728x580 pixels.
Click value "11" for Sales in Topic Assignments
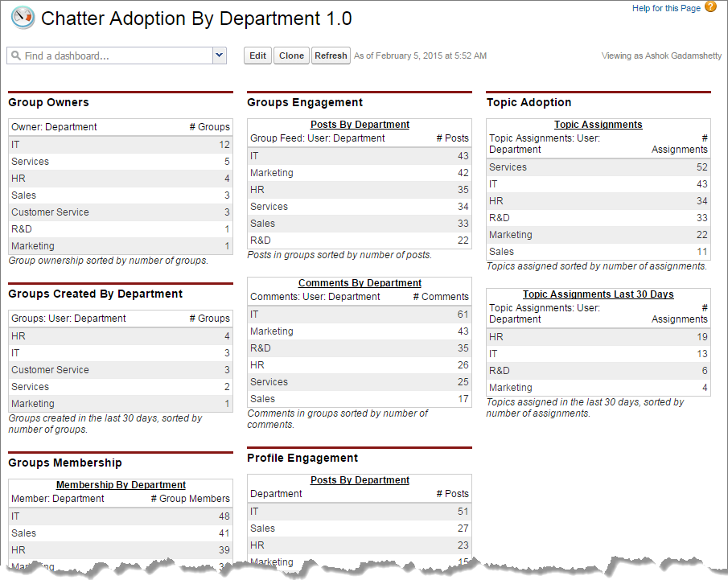pos(702,252)
